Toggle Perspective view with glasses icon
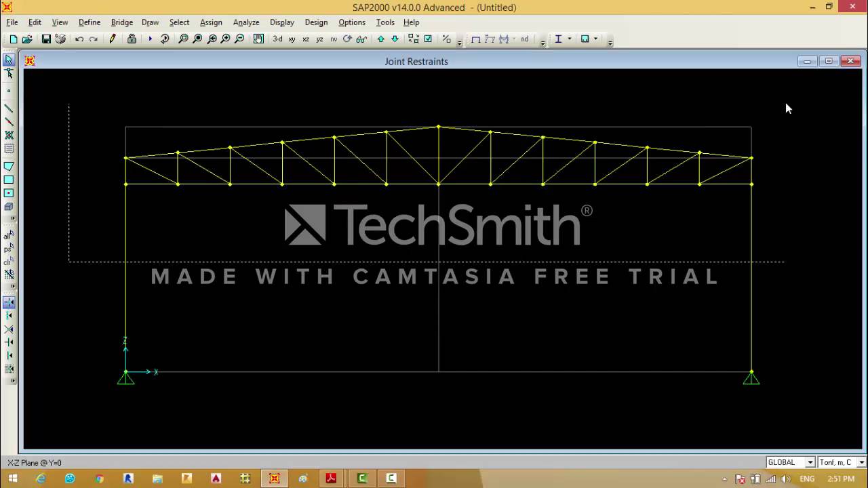This screenshot has width=868, height=488. (361, 39)
